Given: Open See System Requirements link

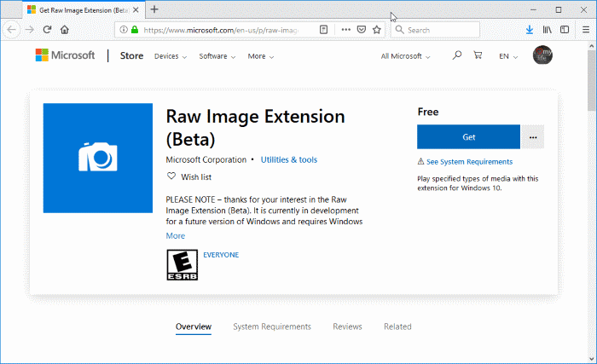Looking at the screenshot, I should tap(469, 162).
